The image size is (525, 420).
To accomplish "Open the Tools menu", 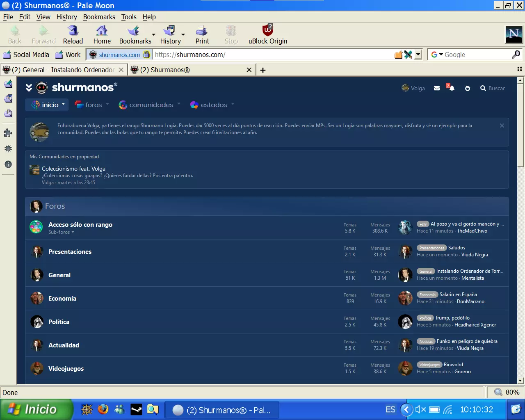I will coord(129,17).
